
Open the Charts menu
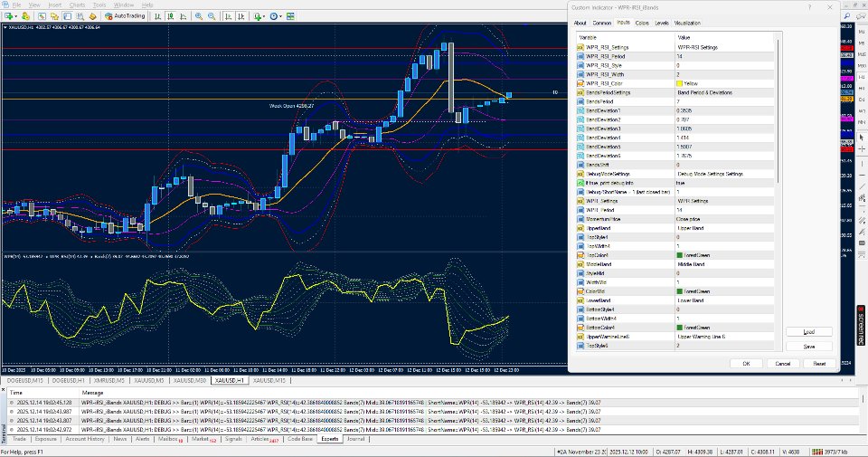(x=77, y=5)
